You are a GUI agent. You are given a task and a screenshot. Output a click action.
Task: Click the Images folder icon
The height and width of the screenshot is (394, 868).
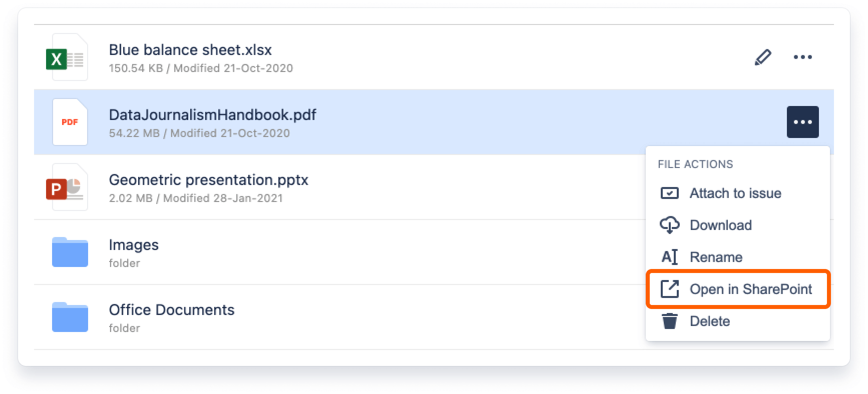tap(70, 252)
